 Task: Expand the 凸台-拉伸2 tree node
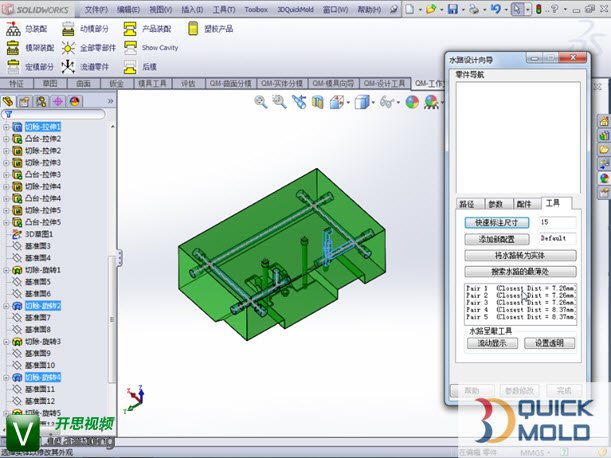(6, 139)
